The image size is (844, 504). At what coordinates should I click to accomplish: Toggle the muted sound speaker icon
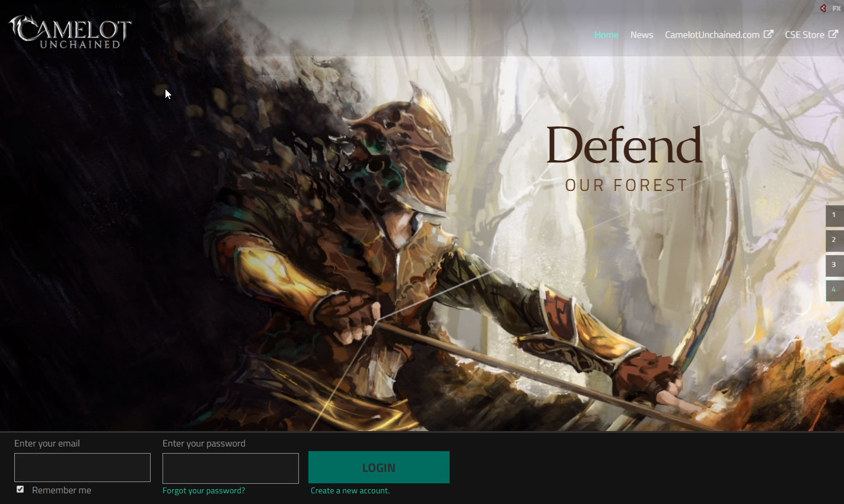click(823, 8)
